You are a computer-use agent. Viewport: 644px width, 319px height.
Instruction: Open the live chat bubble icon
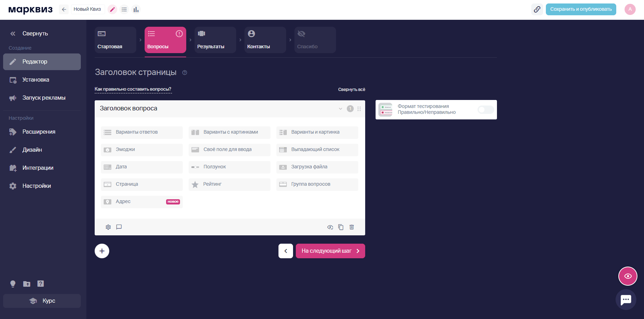pyautogui.click(x=626, y=300)
